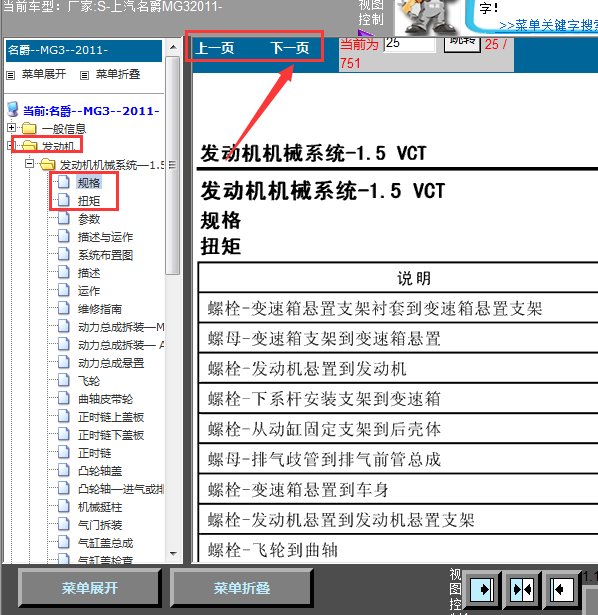Open the 正时链上盖板 document item
598x615 pixels.
[x=111, y=417]
